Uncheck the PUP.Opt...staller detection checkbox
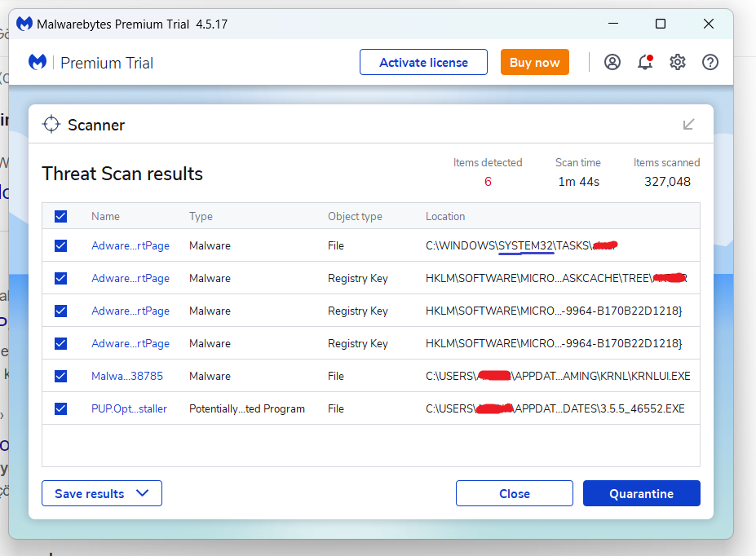756x556 pixels. pyautogui.click(x=60, y=408)
